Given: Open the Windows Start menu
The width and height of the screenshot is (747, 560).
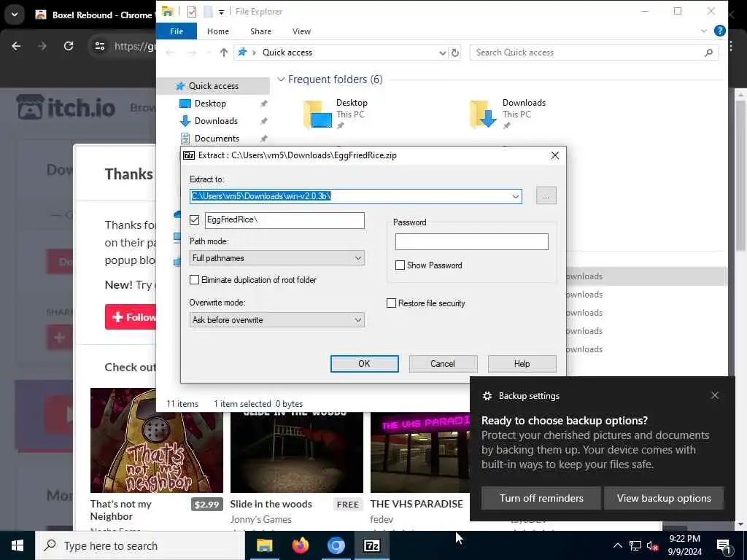Looking at the screenshot, I should click(18, 545).
